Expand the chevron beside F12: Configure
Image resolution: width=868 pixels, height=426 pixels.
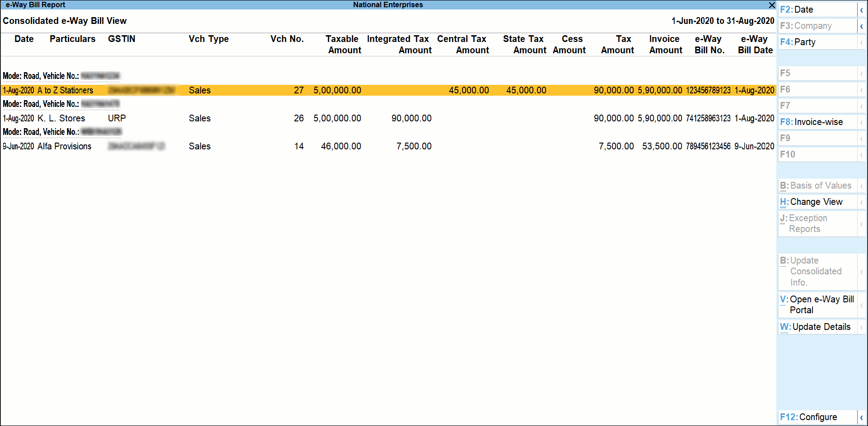click(862, 417)
